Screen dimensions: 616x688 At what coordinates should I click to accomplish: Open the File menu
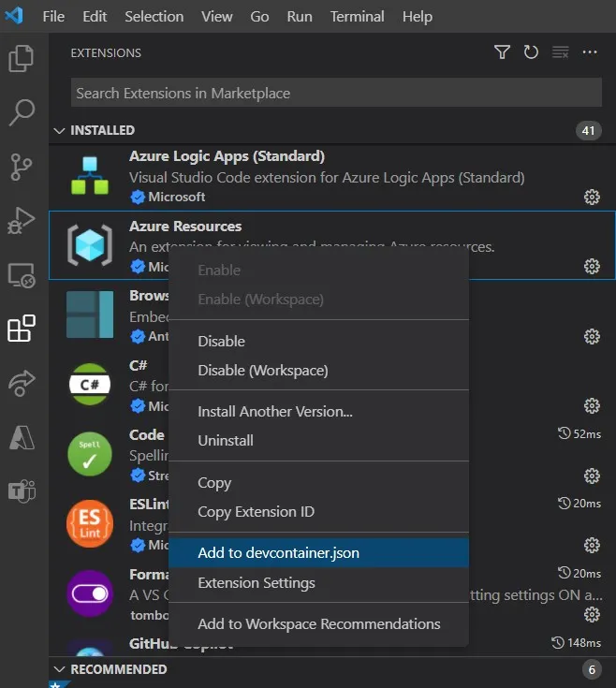pos(53,17)
